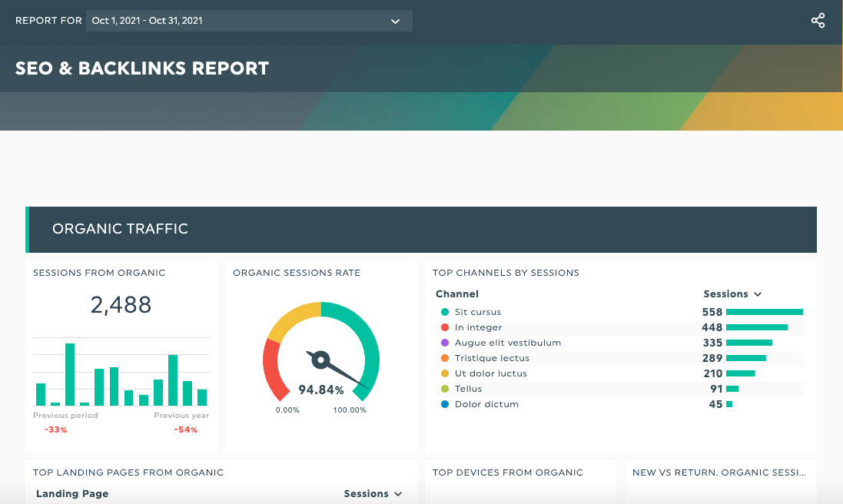Click the Sit cursus sessions bar

pyautogui.click(x=765, y=312)
